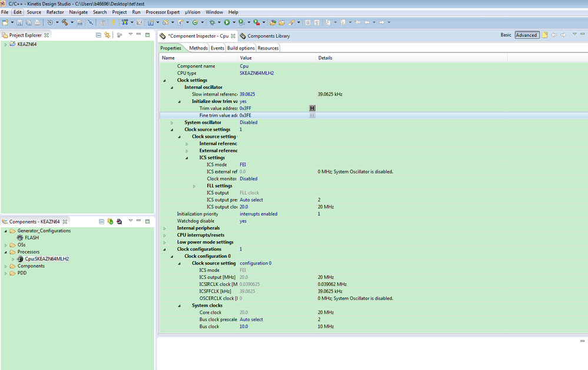588x370 pixels.
Task: Open the Project Explorer view menu dropdown
Action: tap(131, 34)
